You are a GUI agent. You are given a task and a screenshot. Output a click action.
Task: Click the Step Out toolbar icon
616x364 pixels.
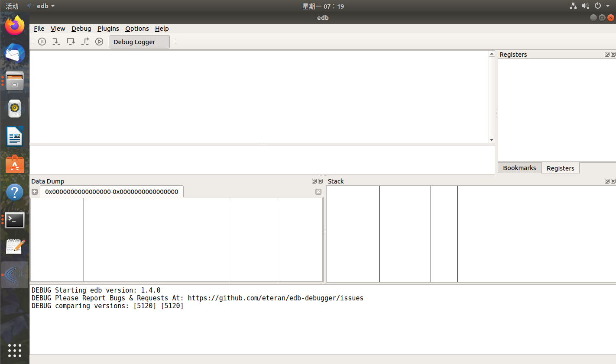click(85, 42)
